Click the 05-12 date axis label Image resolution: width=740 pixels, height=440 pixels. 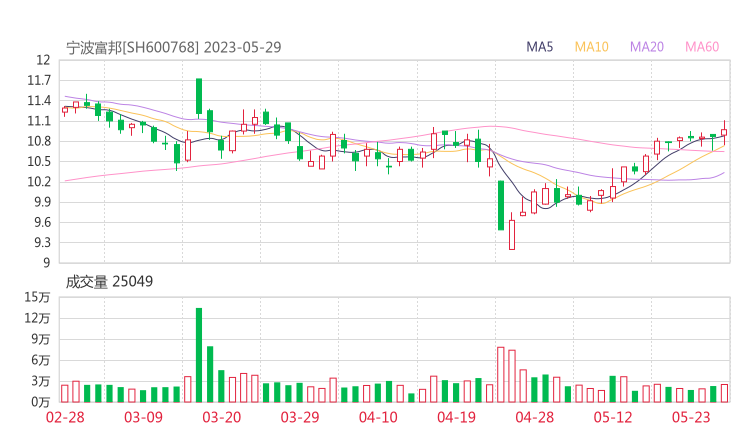[x=613, y=417]
